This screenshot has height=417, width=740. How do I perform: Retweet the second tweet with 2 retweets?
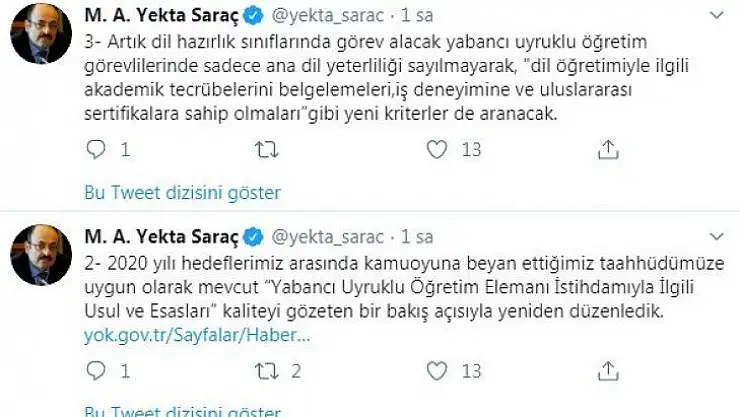pyautogui.click(x=266, y=372)
